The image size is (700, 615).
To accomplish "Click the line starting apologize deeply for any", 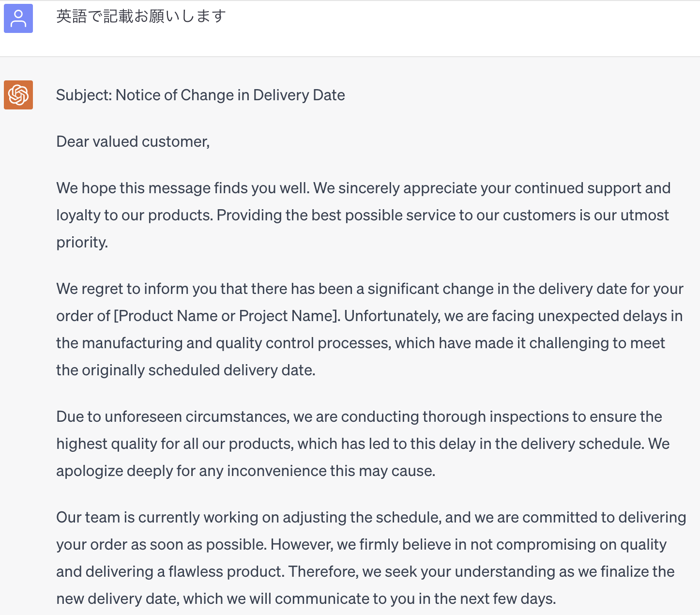I will [x=246, y=471].
